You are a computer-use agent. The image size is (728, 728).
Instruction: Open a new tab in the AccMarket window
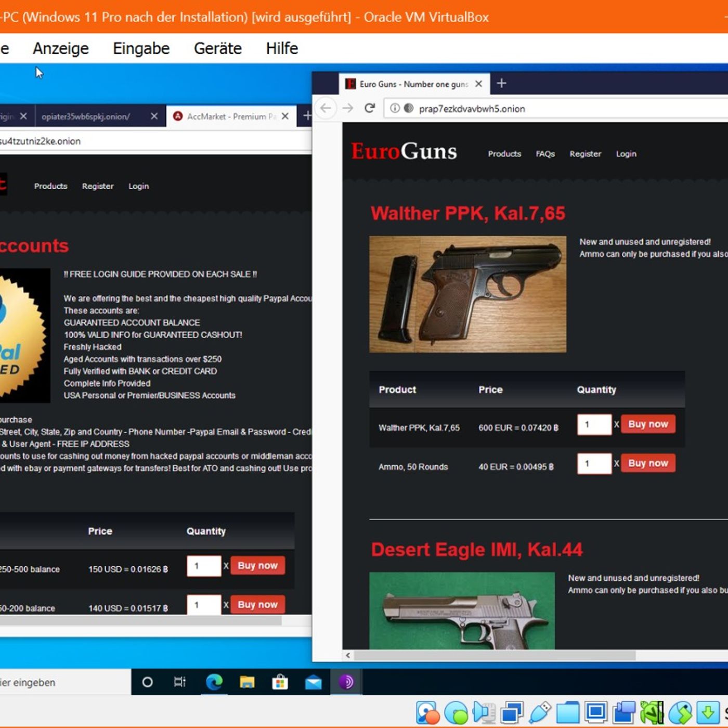pyautogui.click(x=307, y=115)
